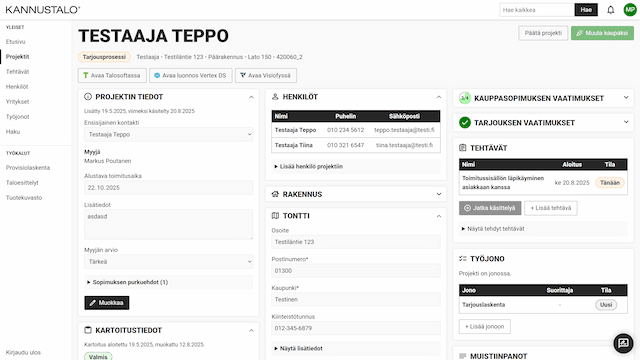Click the Kannustalo logo
The width and height of the screenshot is (640, 360).
(43, 10)
